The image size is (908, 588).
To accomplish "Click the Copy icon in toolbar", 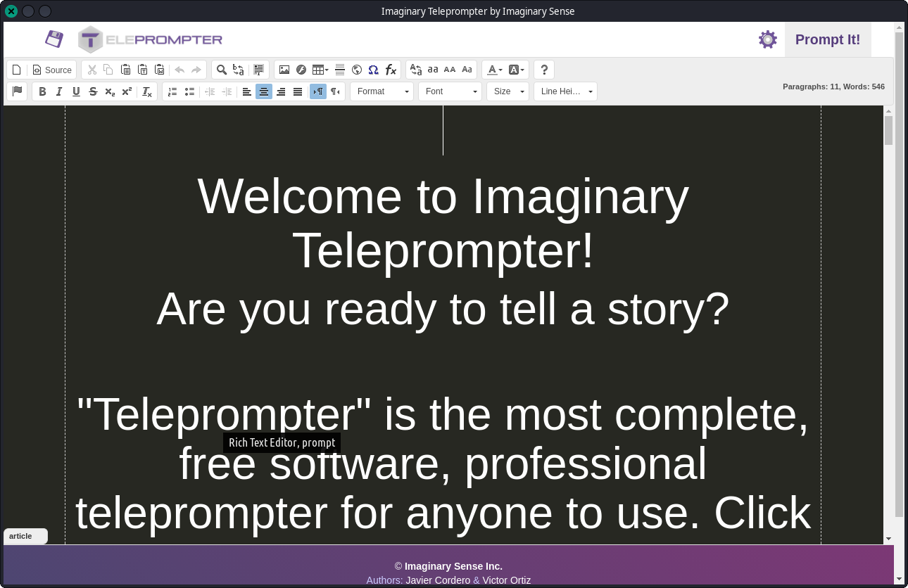I will (108, 70).
